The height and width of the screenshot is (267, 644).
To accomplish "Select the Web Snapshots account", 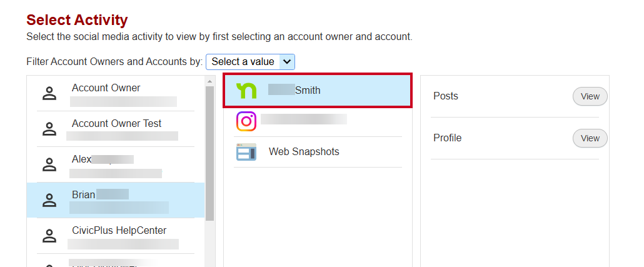I will (318, 152).
